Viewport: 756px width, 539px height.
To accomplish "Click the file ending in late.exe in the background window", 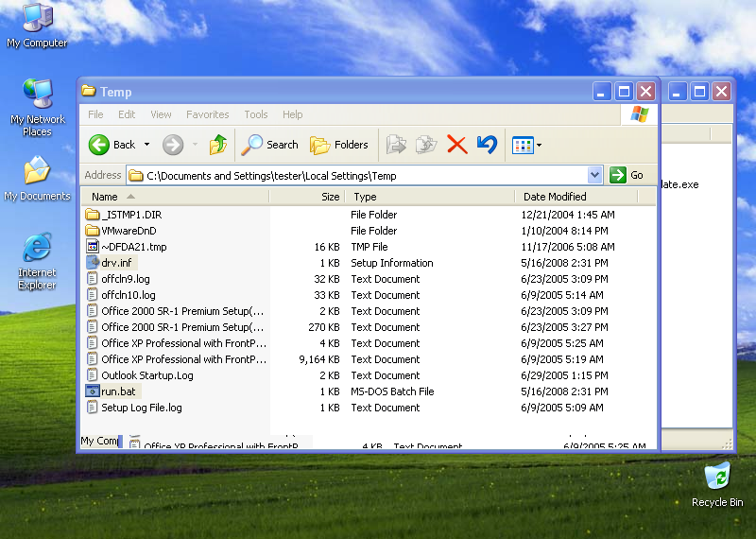I will coord(679,184).
